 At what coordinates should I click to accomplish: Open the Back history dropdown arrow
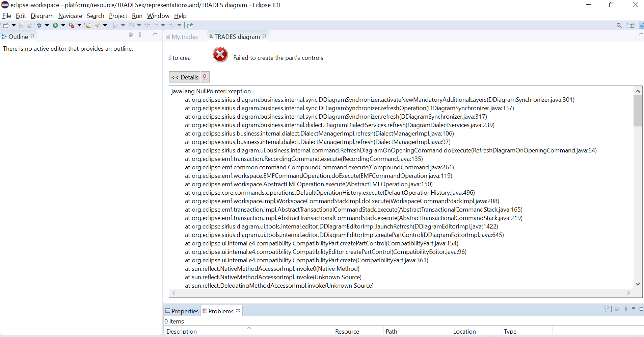[x=163, y=25]
